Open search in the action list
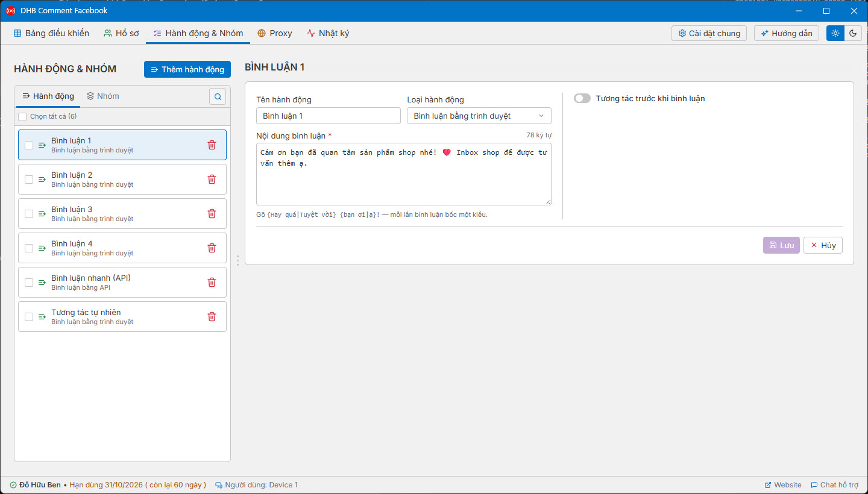 coord(218,96)
